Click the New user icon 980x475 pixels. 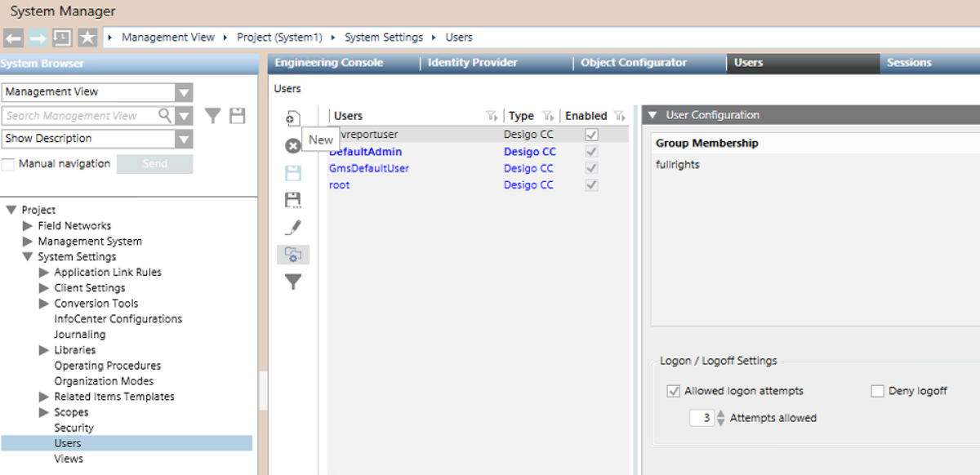coord(292,119)
